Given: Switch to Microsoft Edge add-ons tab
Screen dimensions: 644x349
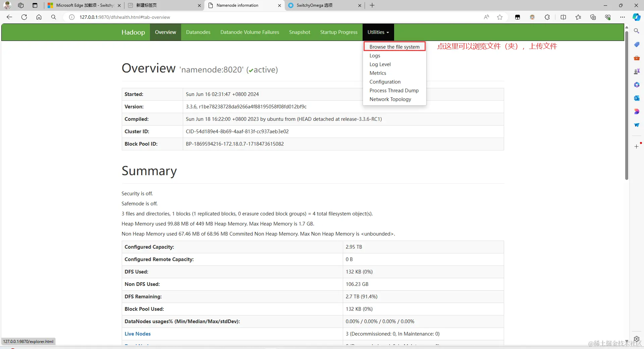Looking at the screenshot, I should click(84, 5).
